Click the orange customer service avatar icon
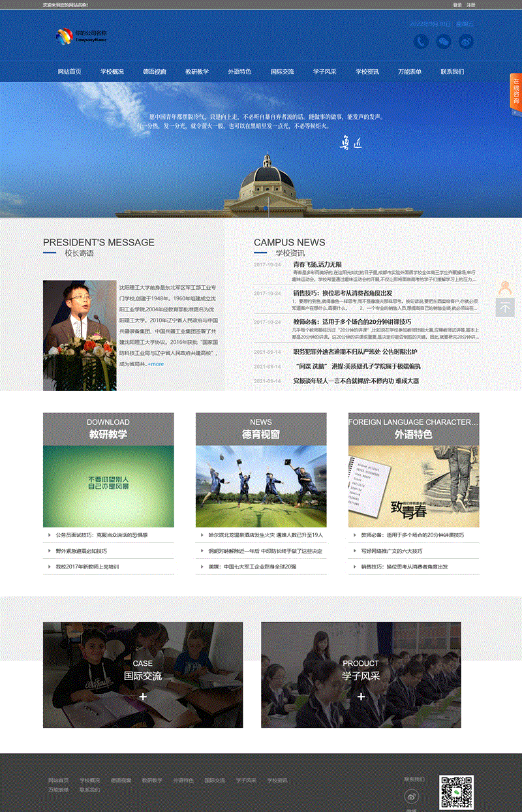 point(505,288)
